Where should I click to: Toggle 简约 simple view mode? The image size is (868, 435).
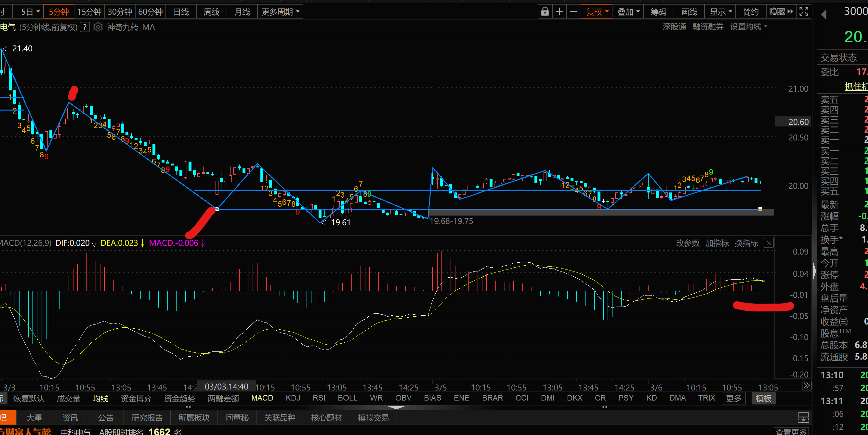751,12
